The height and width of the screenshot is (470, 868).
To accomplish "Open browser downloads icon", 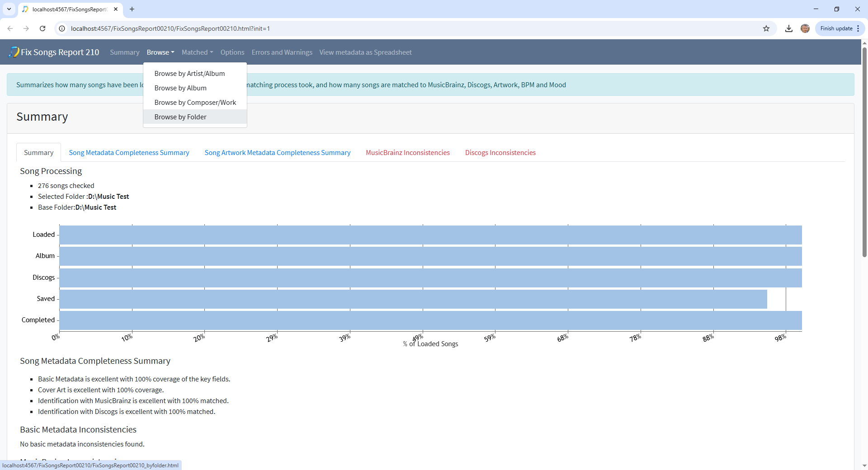I will pos(789,28).
